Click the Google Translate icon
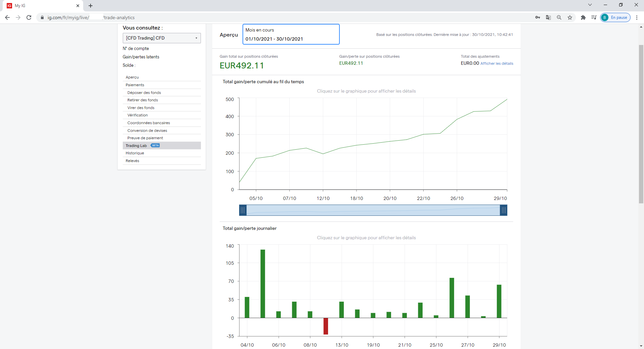Viewport: 644px width, 349px height. point(548,17)
